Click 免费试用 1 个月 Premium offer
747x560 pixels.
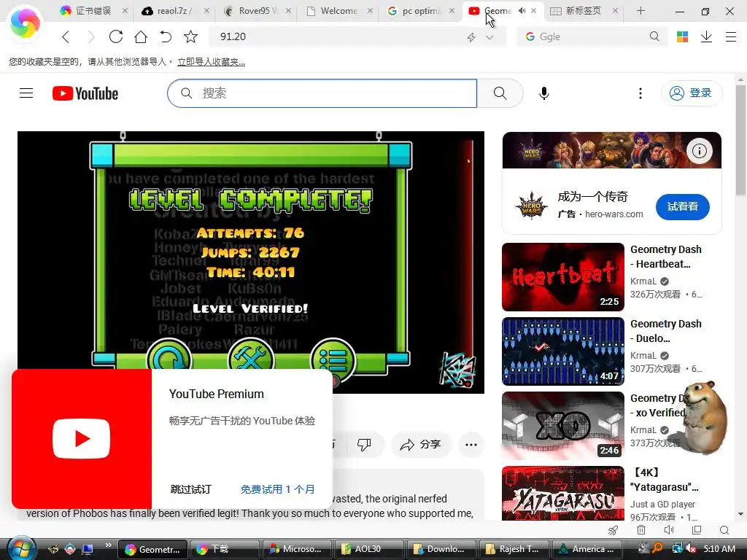[x=277, y=489]
